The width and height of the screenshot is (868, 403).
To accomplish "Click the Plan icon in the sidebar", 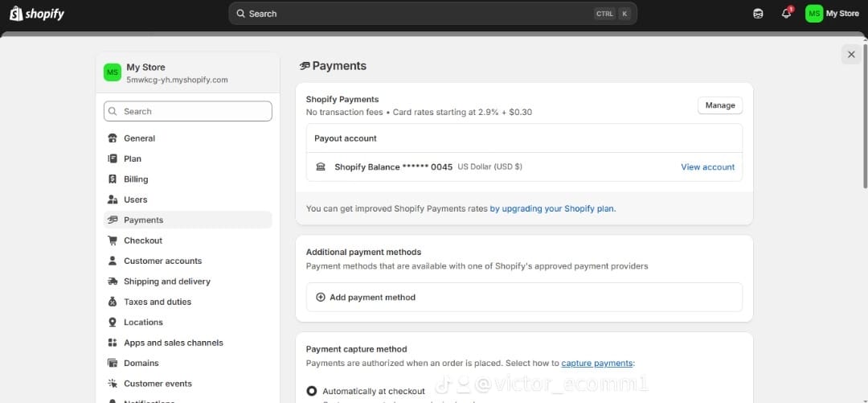I will coord(113,158).
